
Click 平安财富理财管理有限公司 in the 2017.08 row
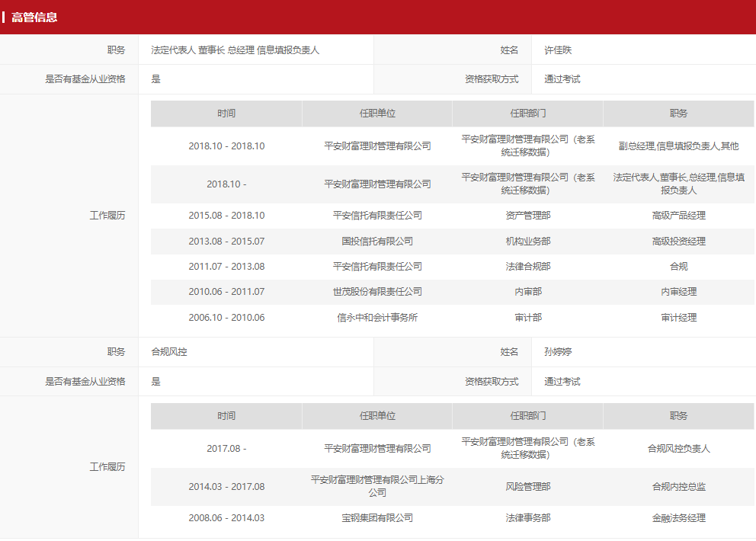point(377,449)
